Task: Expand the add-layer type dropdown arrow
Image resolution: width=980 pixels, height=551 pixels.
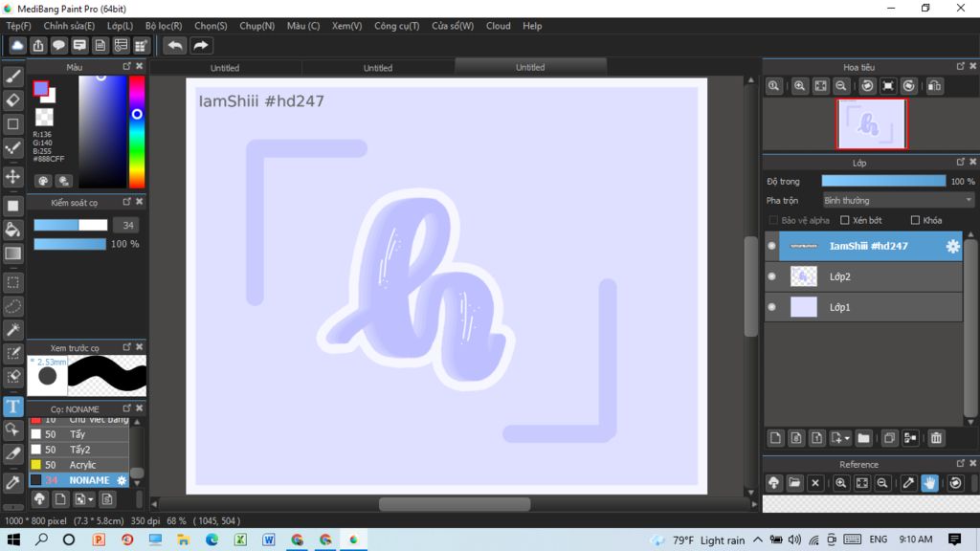Action: pyautogui.click(x=847, y=438)
